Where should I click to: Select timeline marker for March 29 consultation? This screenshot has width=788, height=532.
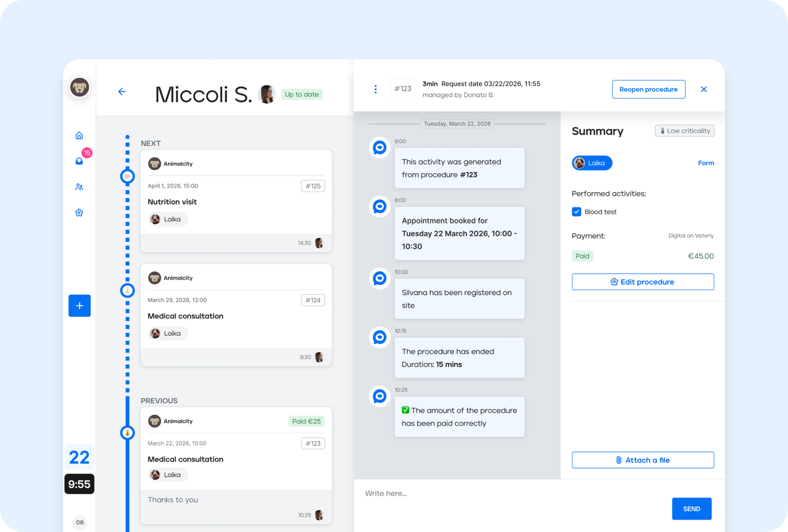pos(128,291)
